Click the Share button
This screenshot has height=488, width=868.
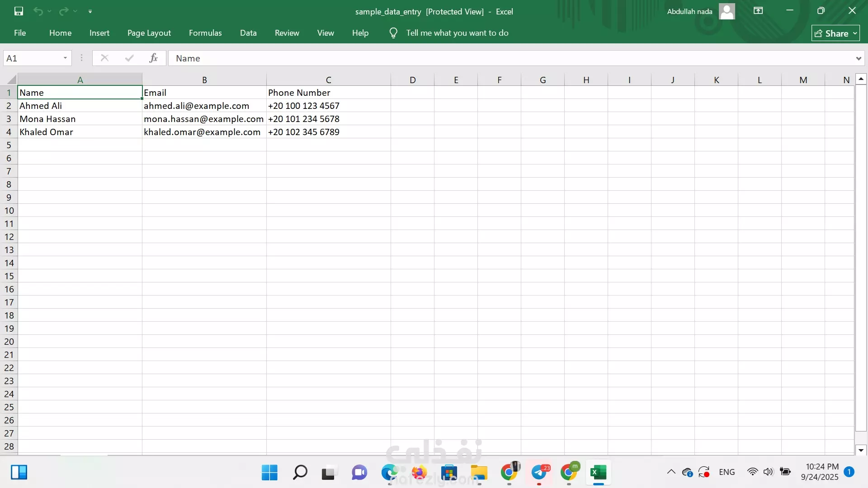tap(831, 33)
